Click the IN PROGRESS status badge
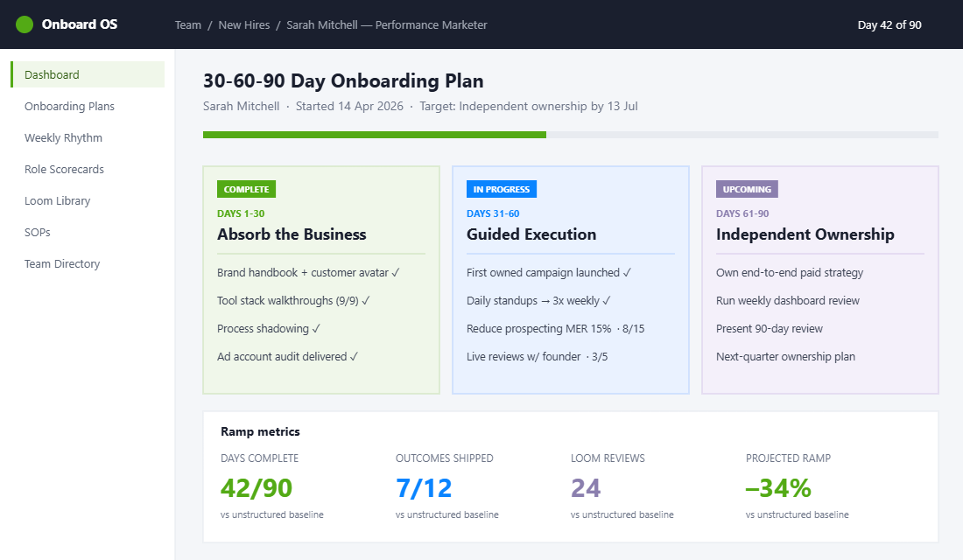This screenshot has height=560, width=963. [502, 188]
